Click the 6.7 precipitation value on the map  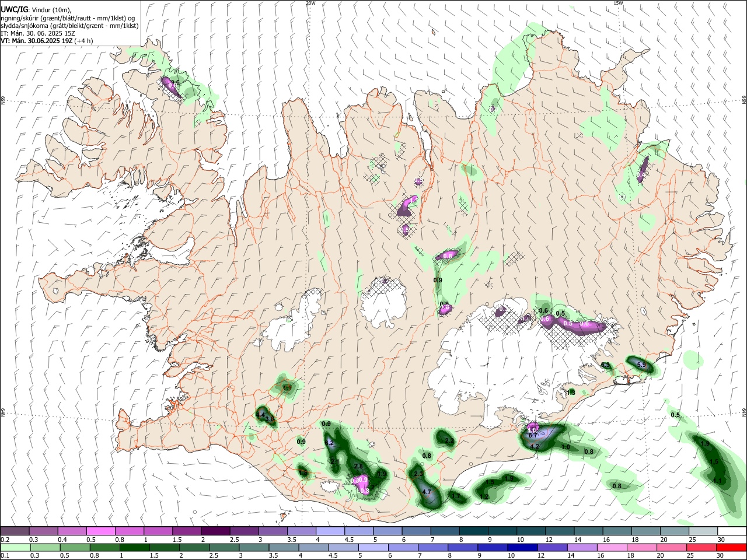[x=532, y=436]
